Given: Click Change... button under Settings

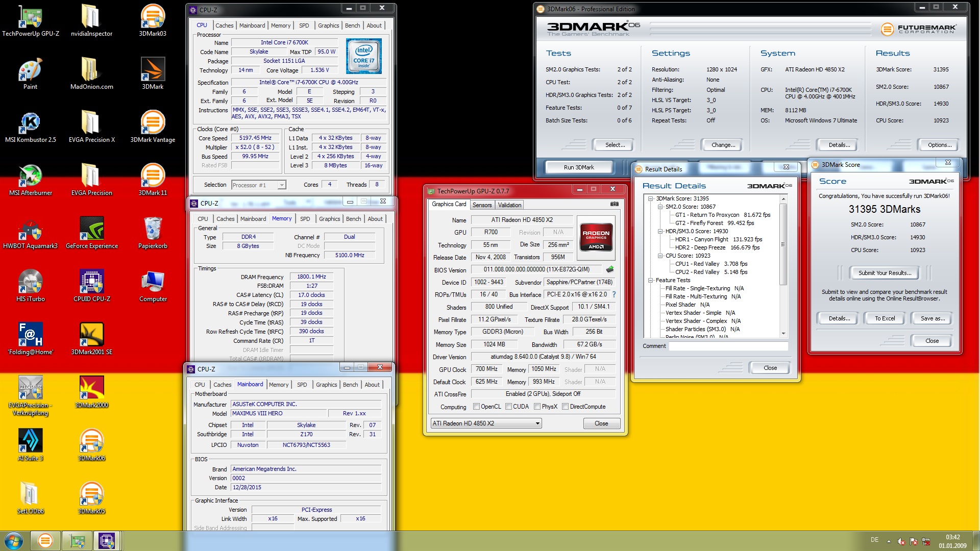Looking at the screenshot, I should [723, 145].
